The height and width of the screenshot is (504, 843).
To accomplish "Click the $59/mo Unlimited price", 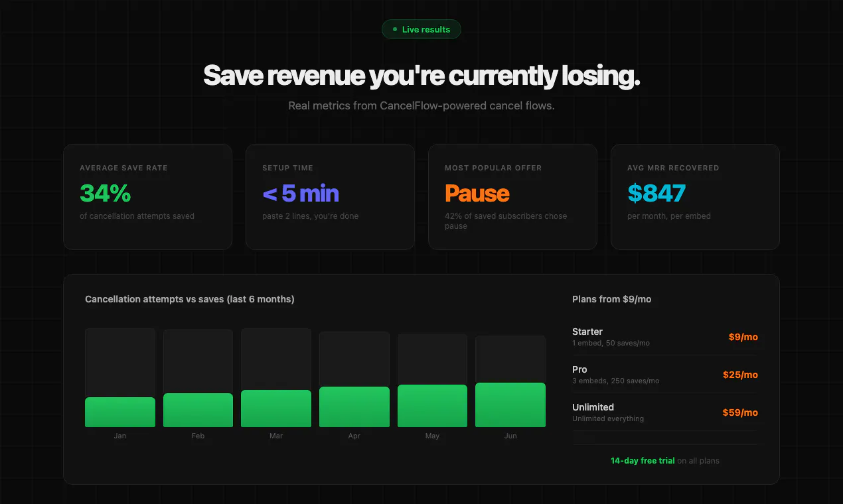I will (x=741, y=412).
